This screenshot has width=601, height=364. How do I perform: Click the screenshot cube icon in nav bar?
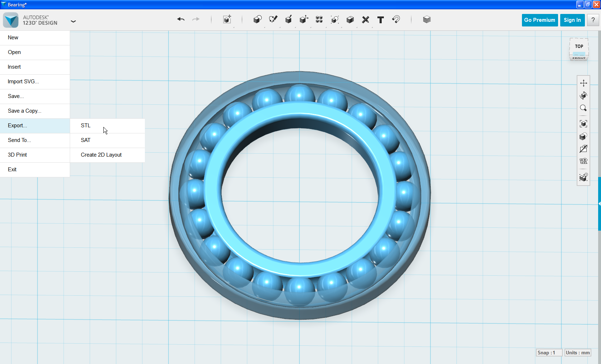tap(583, 177)
